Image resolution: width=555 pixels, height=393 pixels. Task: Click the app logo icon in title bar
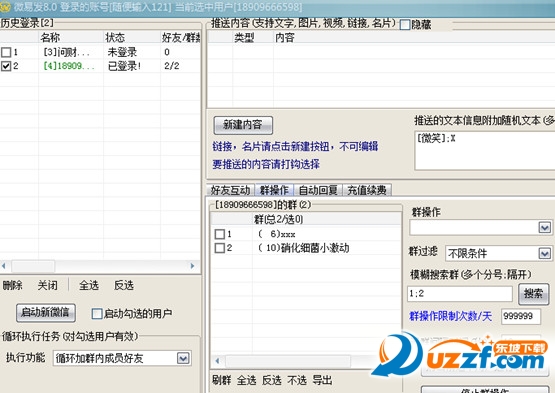[x=5, y=7]
